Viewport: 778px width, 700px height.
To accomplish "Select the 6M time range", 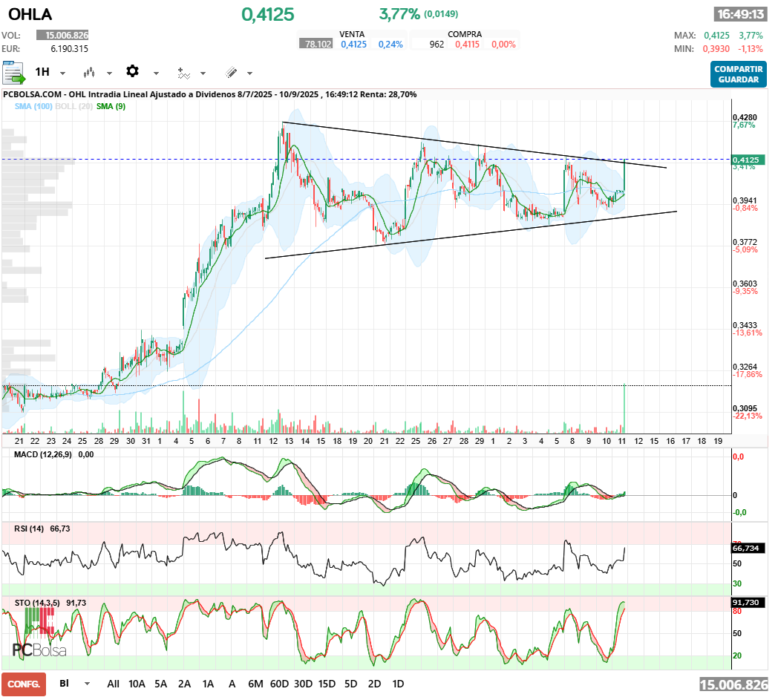I will pos(255,684).
